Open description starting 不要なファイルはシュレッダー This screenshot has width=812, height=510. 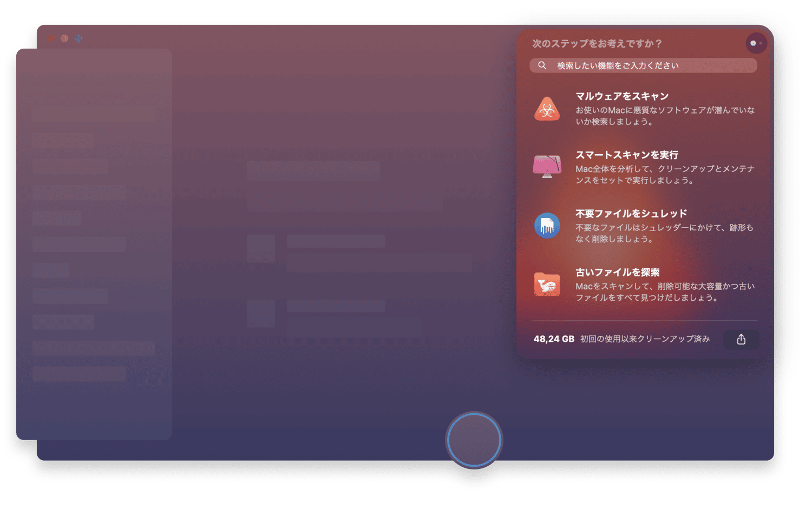pos(664,233)
